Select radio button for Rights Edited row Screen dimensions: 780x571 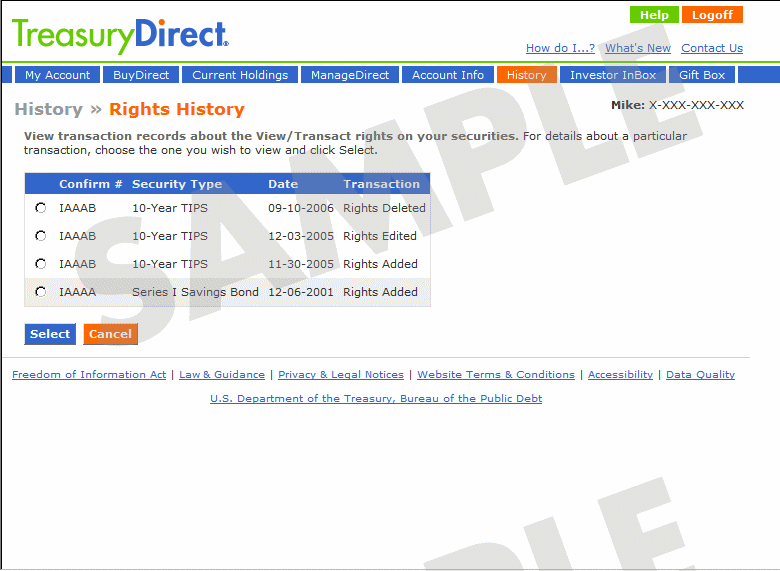point(41,236)
